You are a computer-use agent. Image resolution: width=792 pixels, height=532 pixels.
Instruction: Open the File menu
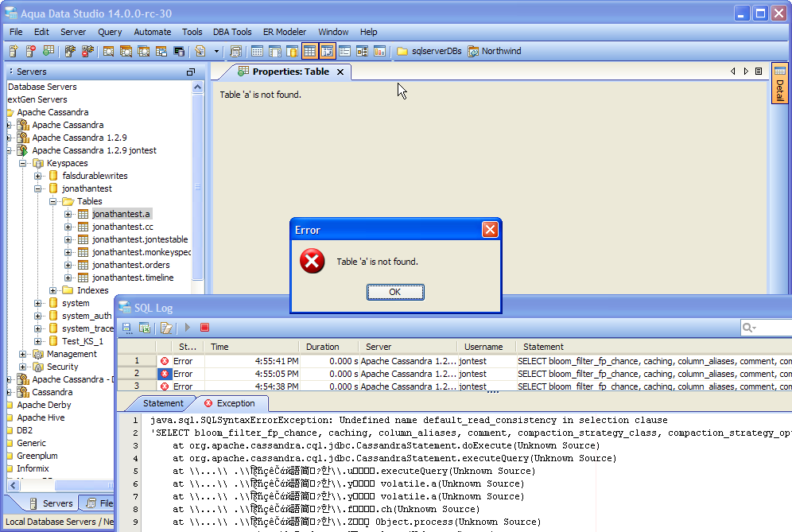pos(16,32)
